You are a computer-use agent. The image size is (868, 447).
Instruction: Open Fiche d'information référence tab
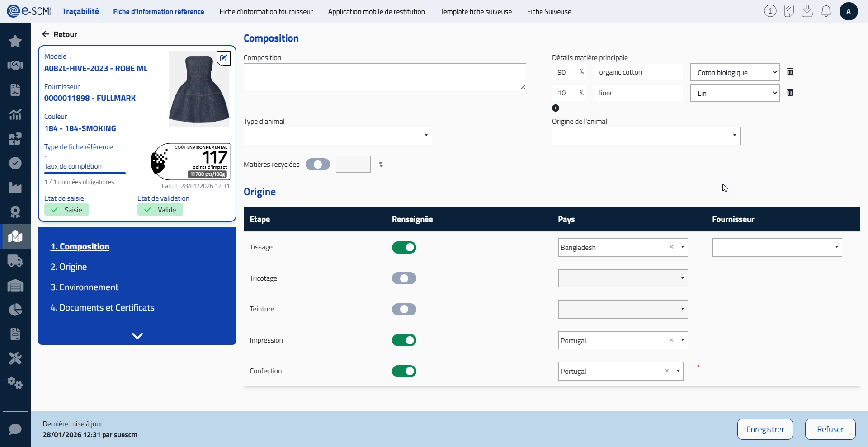[x=158, y=11]
